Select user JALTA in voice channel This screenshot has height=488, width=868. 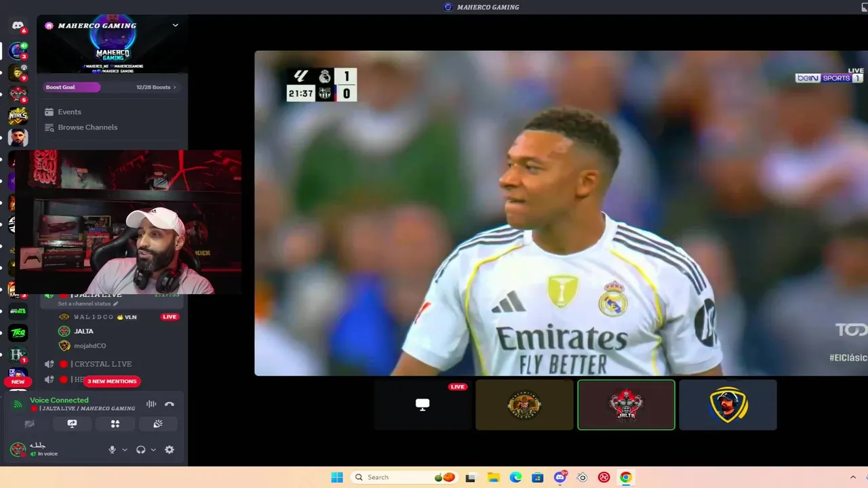(84, 331)
